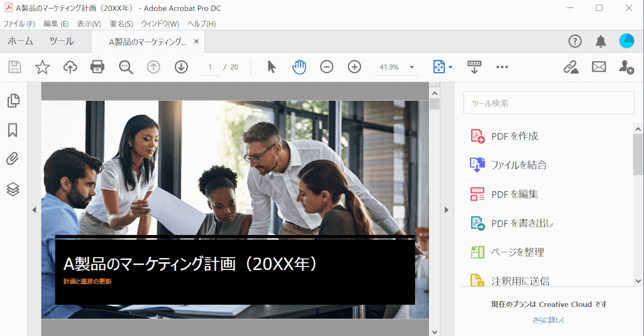Open notifications bell icon
This screenshot has height=336, width=644.
pos(601,42)
